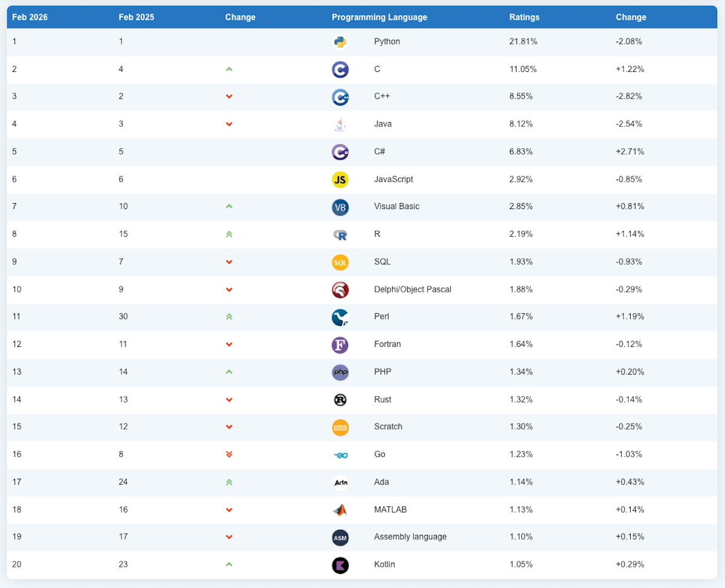Click the Visual Basic VB icon
The height and width of the screenshot is (588, 725).
click(340, 207)
